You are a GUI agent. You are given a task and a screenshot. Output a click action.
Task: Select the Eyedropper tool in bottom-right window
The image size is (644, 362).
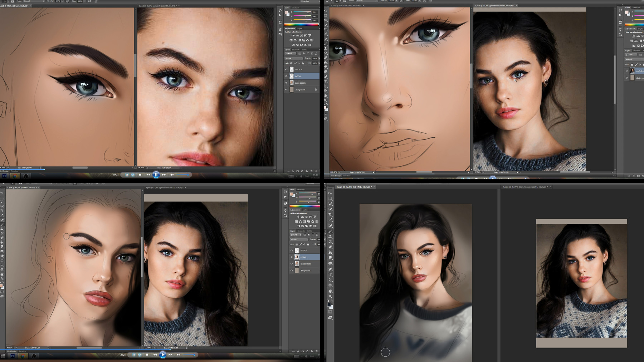pos(330,220)
